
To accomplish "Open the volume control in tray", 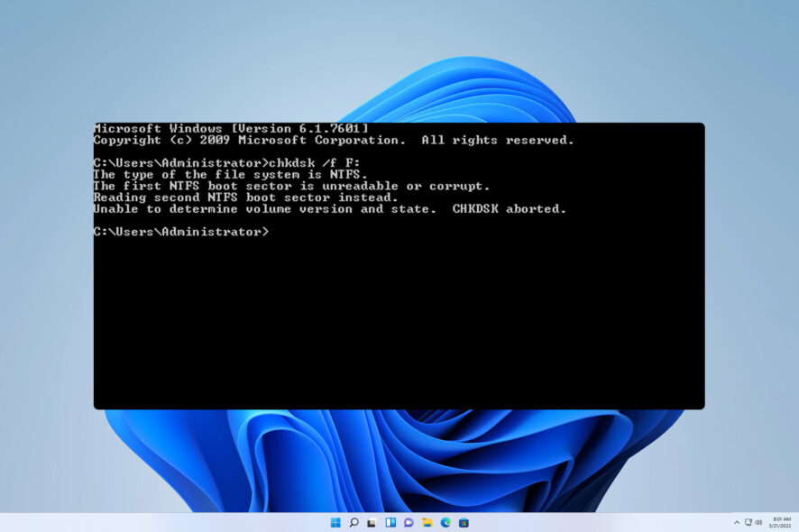I will point(758,522).
